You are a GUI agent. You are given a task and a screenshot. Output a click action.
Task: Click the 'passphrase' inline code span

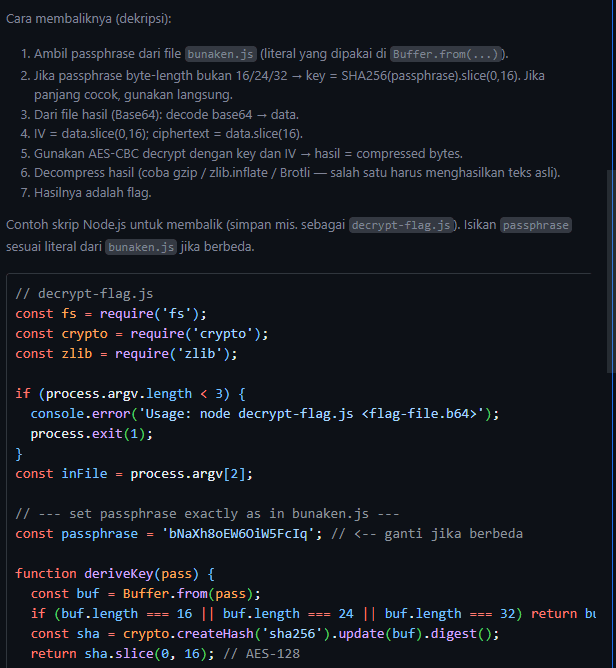coord(535,225)
